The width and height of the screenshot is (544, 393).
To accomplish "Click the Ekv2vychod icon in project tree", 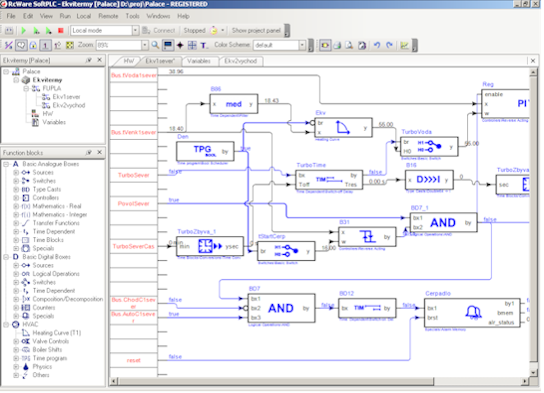I will (x=46, y=105).
